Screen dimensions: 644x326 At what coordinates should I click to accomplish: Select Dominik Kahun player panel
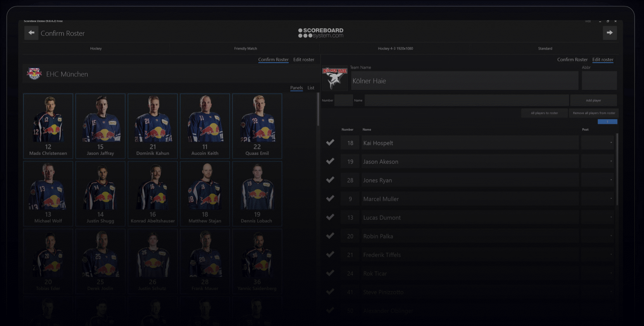pos(153,126)
